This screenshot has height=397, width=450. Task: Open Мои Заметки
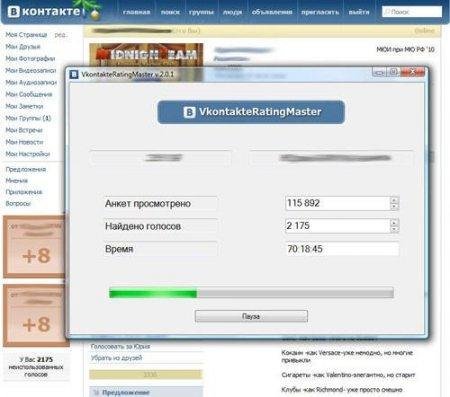24,106
